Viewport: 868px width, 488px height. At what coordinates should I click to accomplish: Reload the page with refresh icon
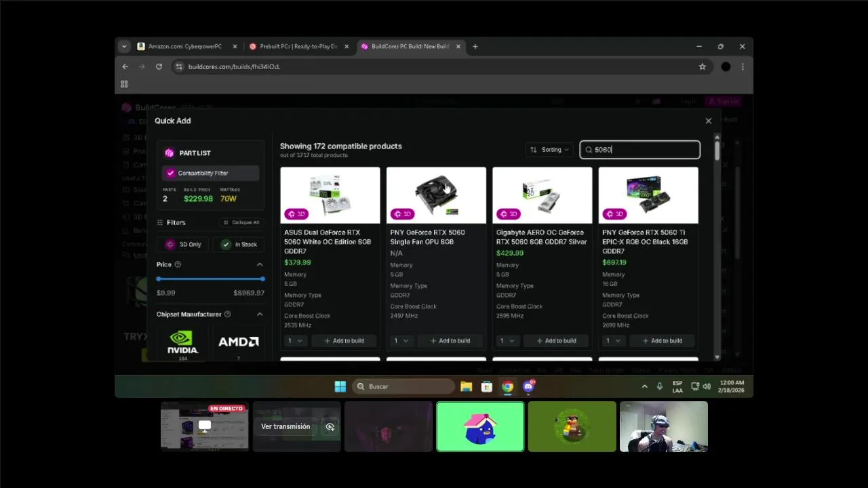pyautogui.click(x=159, y=66)
